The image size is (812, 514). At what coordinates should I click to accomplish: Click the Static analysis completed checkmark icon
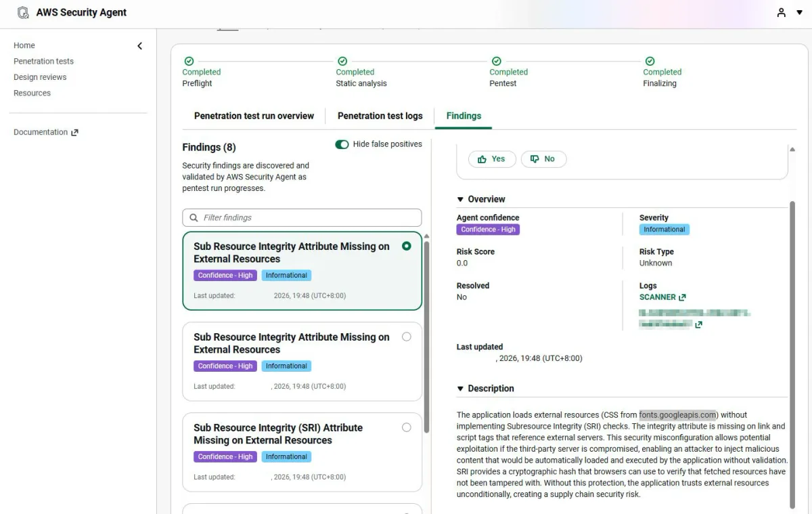click(342, 61)
